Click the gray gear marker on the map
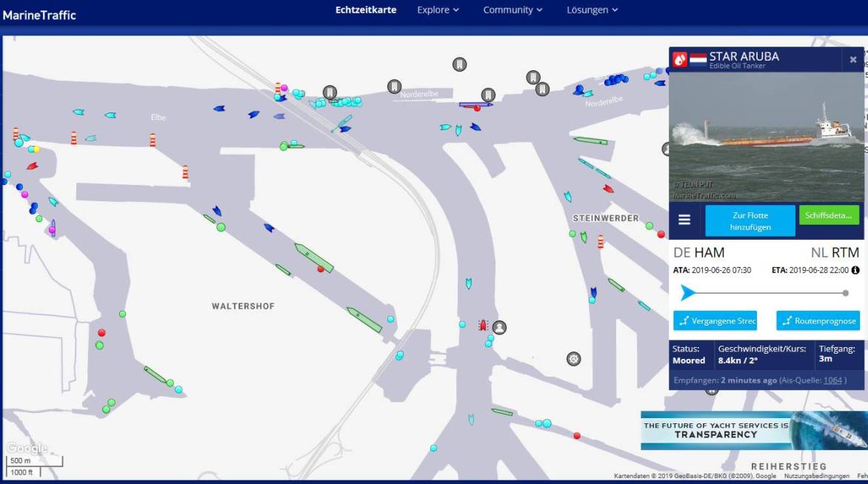The image size is (868, 484). click(x=573, y=359)
